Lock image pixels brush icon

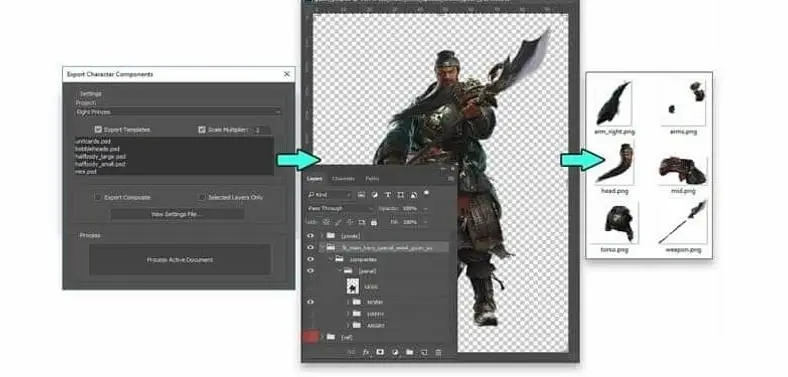pyautogui.click(x=338, y=222)
